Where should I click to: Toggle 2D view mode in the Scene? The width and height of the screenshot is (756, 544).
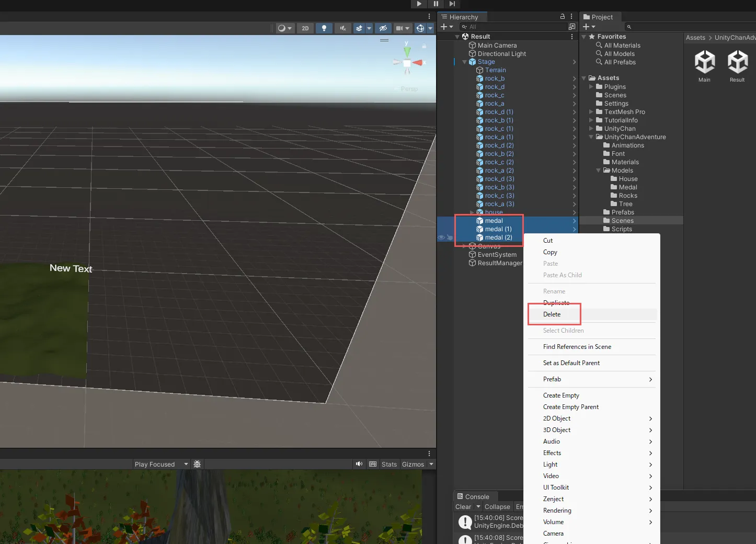click(305, 28)
